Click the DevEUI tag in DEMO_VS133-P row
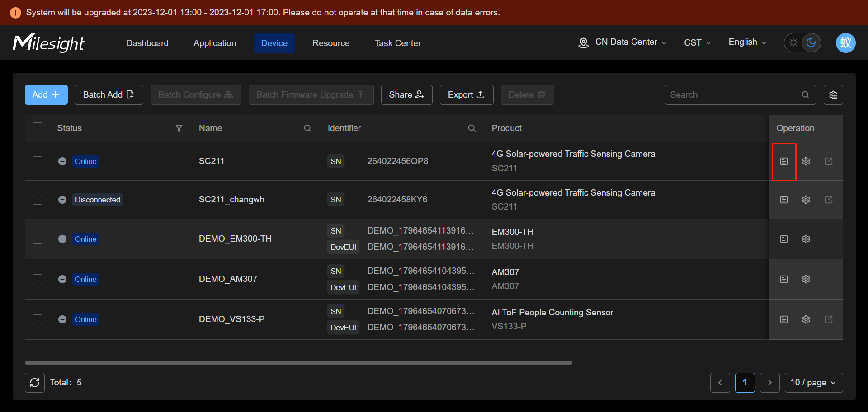868x412 pixels. (x=344, y=328)
